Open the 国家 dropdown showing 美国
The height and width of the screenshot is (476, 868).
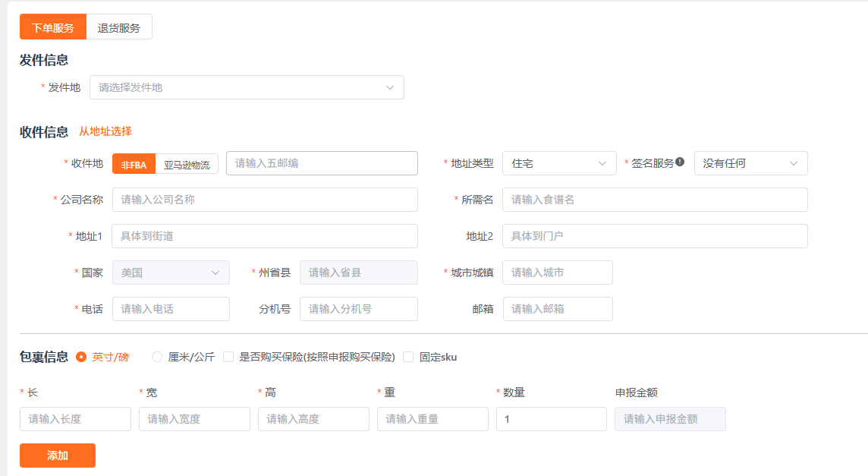[171, 273]
